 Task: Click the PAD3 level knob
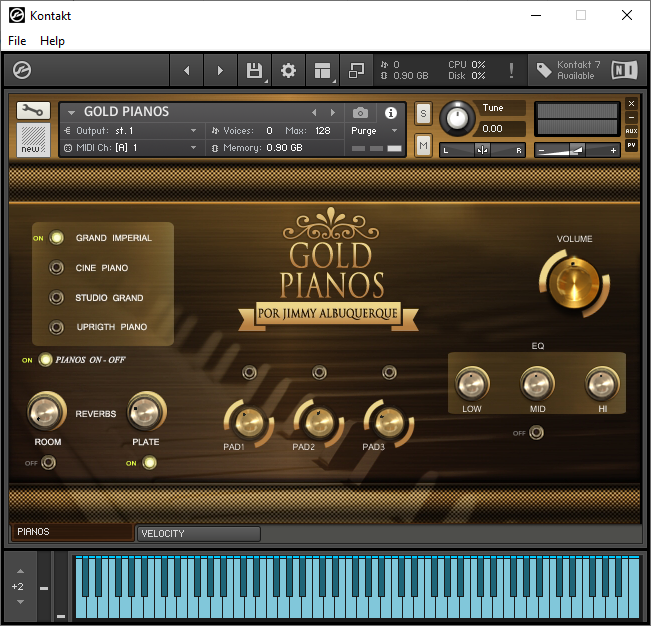(389, 423)
